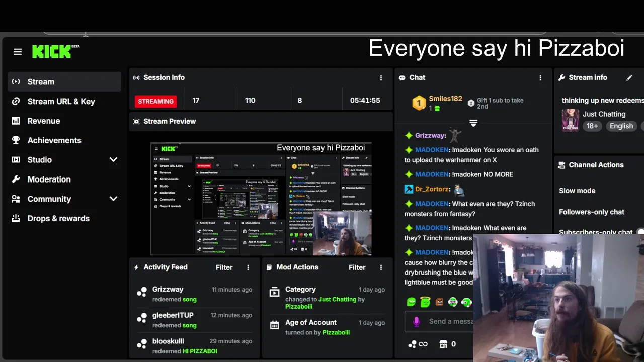
Task: Edit stream info with pencil icon
Action: tap(629, 78)
